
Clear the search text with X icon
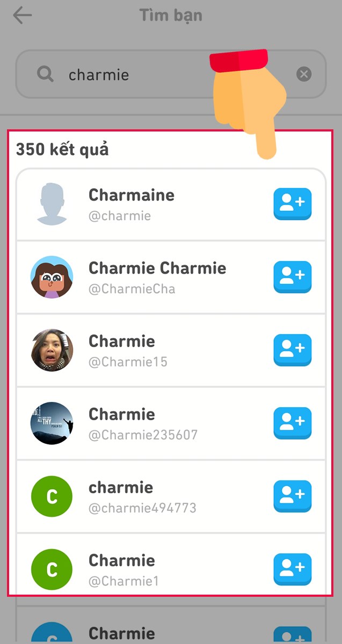(304, 74)
